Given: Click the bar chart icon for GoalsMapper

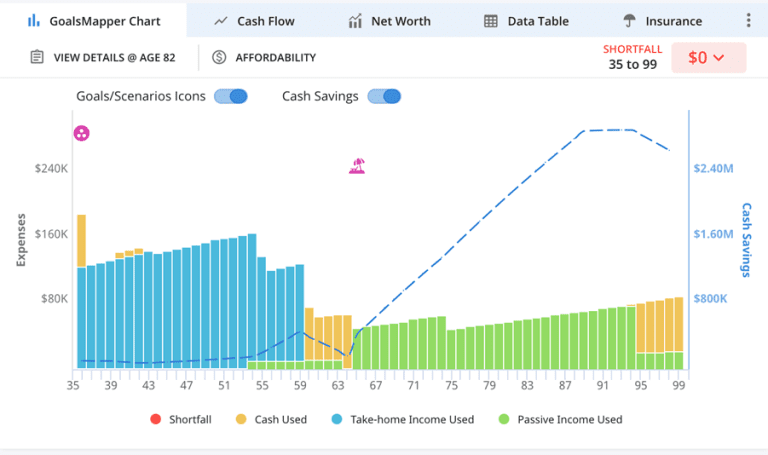Looking at the screenshot, I should point(33,21).
